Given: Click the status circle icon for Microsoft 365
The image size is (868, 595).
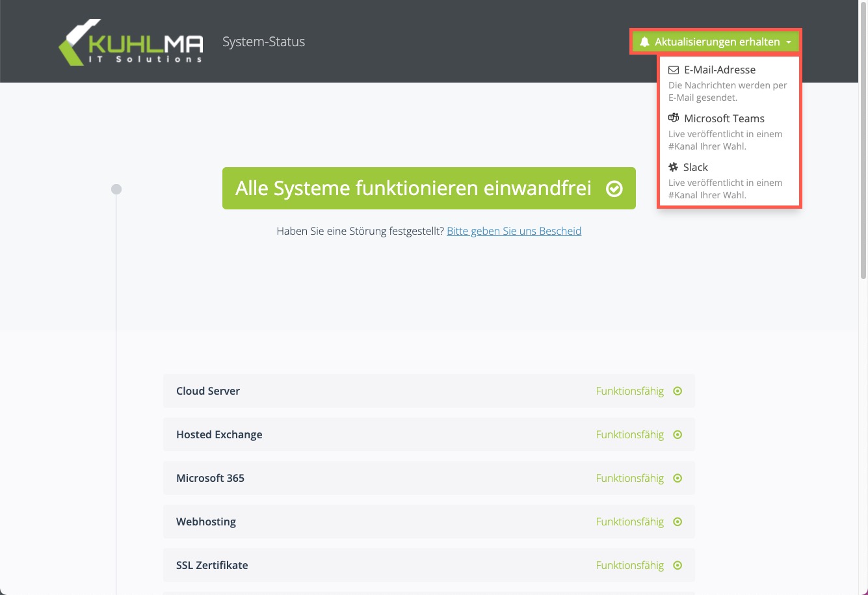Looking at the screenshot, I should (677, 478).
